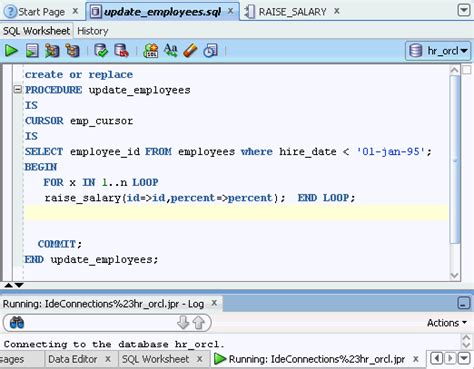474x369 pixels.
Task: Close the update_employees.sql tab
Action: click(x=230, y=11)
